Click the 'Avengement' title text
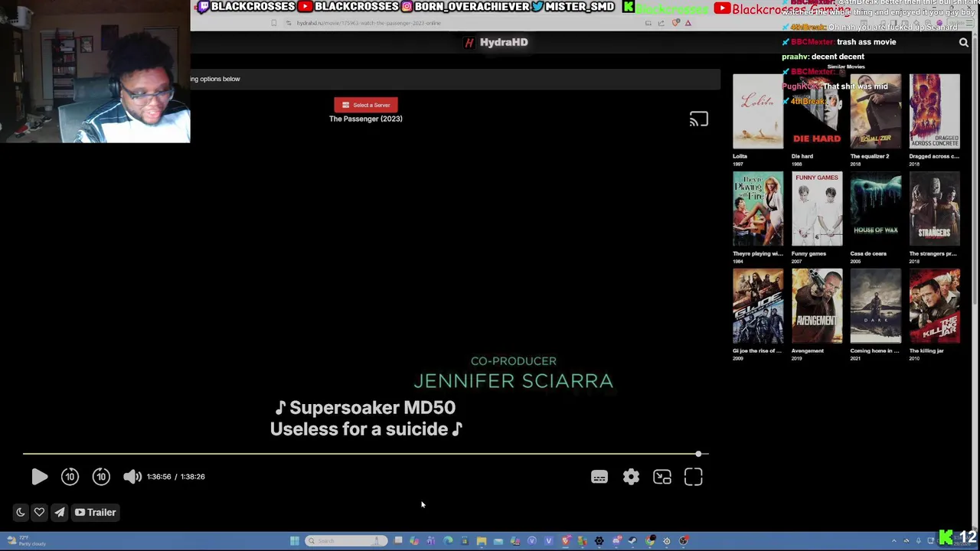The width and height of the screenshot is (980, 551). (808, 350)
